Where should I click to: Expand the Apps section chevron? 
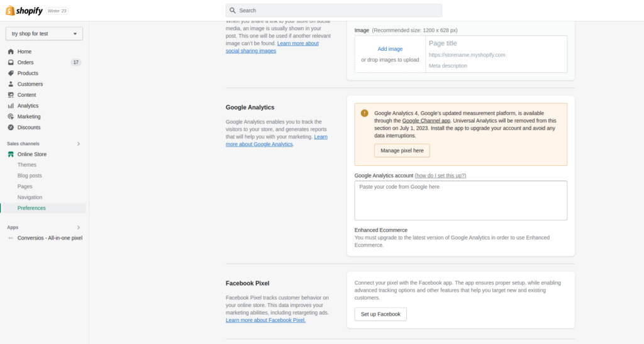tap(79, 228)
